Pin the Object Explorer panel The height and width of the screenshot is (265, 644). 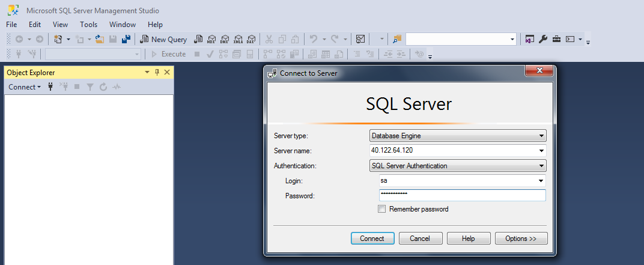(x=157, y=72)
